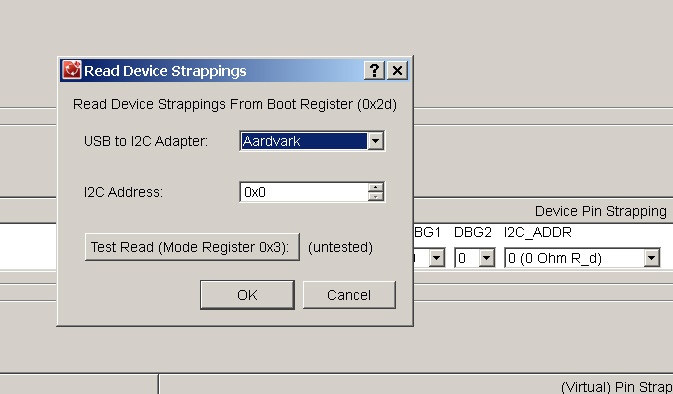Open the USB to I2C Adapter dropdown
The width and height of the screenshot is (673, 394).
(375, 141)
